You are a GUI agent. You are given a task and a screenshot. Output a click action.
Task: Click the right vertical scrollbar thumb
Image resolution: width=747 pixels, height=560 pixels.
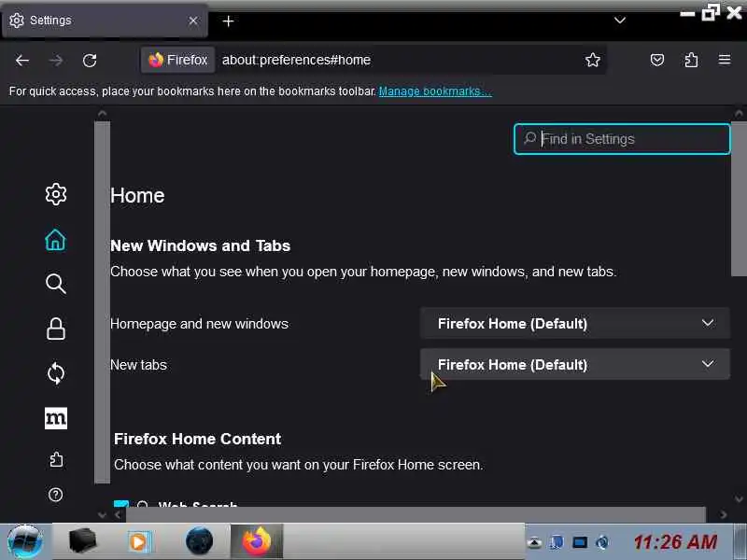[739, 198]
